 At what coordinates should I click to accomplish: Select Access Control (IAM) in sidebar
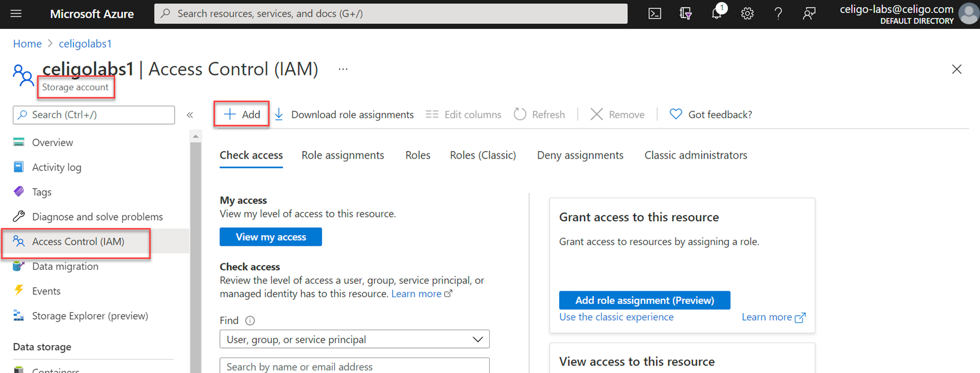[x=95, y=242]
